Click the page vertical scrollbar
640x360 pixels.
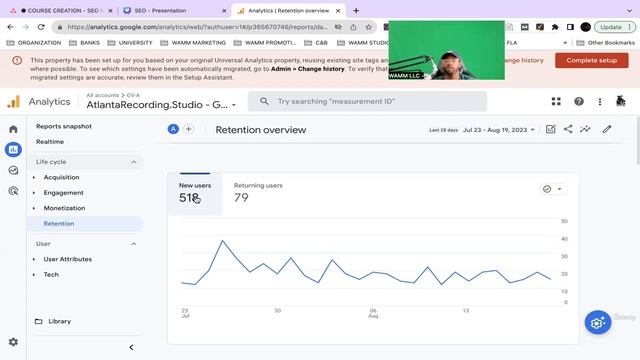637,140
